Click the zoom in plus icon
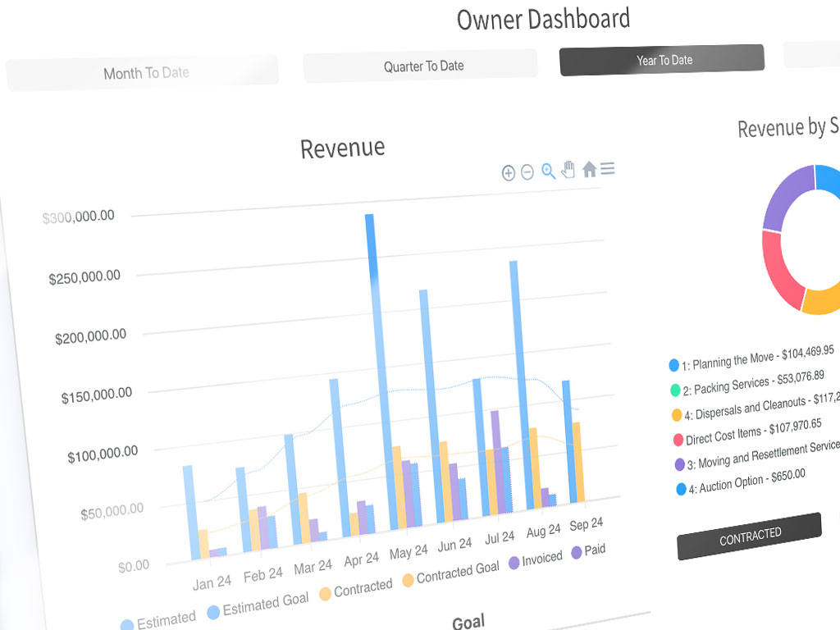Screen dimensions: 840x630 point(509,172)
